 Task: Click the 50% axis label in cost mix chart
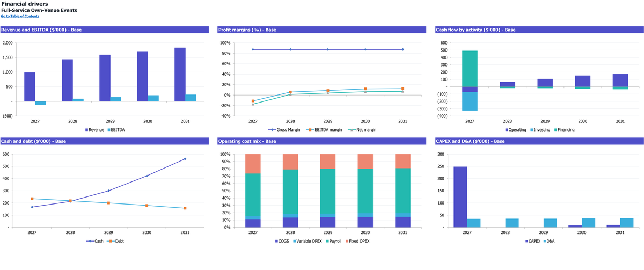225,191
